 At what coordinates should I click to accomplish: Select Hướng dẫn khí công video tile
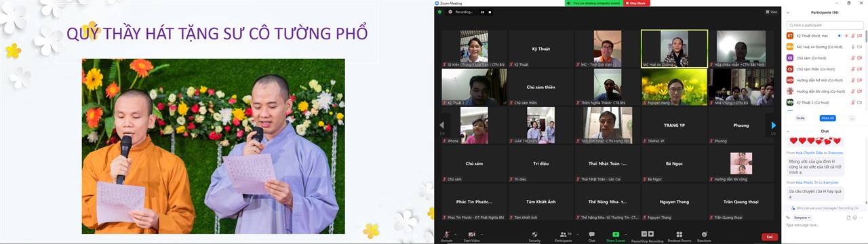[741, 163]
